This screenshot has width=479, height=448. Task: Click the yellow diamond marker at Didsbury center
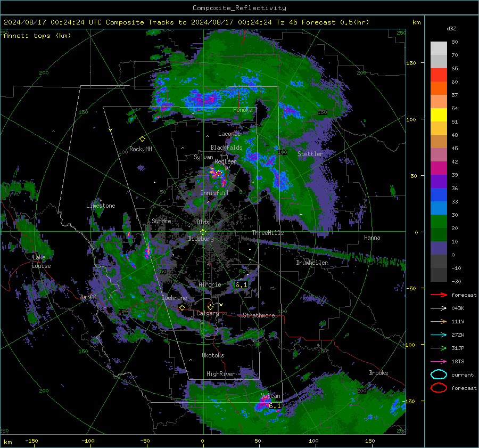coord(203,232)
